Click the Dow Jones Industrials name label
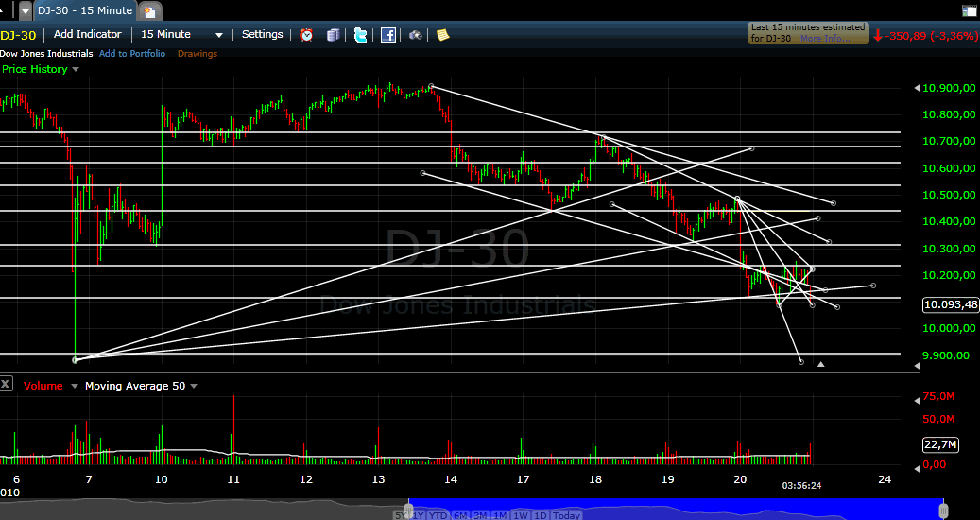This screenshot has height=520, width=980. click(x=46, y=53)
